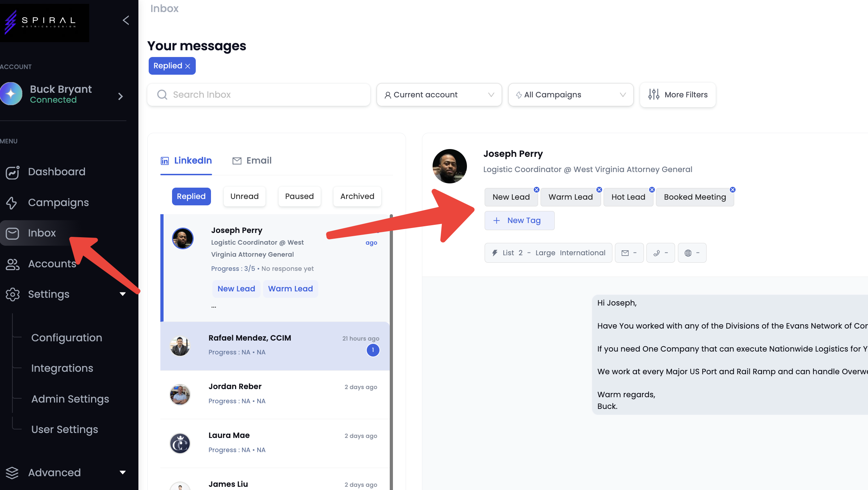The height and width of the screenshot is (490, 868).
Task: Open the Accounts people icon
Action: click(x=12, y=264)
